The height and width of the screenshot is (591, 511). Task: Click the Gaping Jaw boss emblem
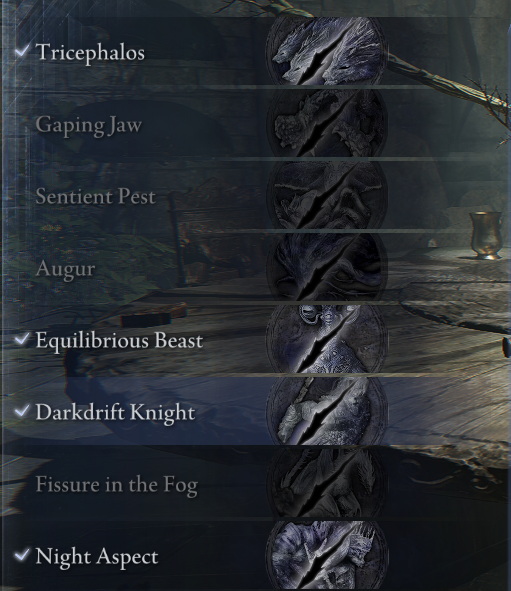click(326, 123)
